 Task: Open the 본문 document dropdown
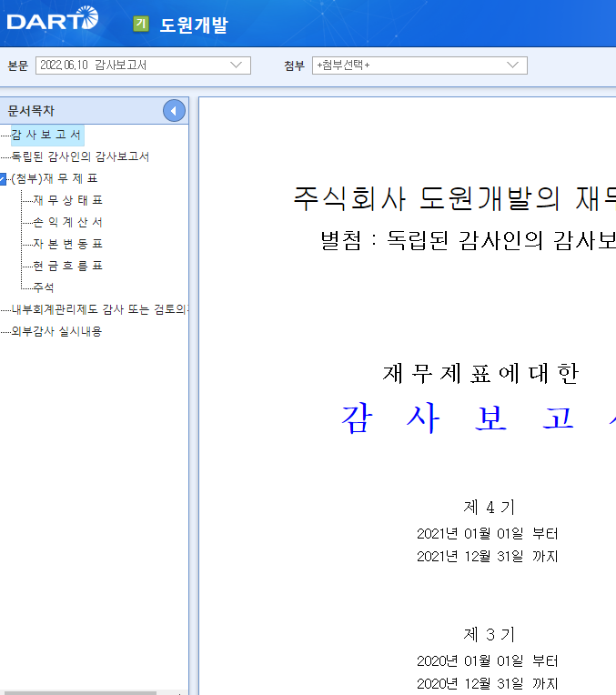[143, 65]
